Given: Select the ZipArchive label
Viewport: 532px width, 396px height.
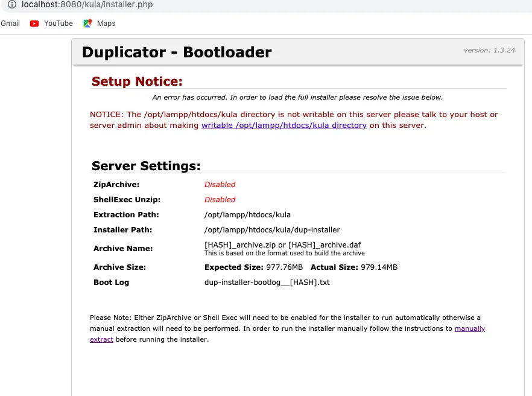Looking at the screenshot, I should click(116, 184).
